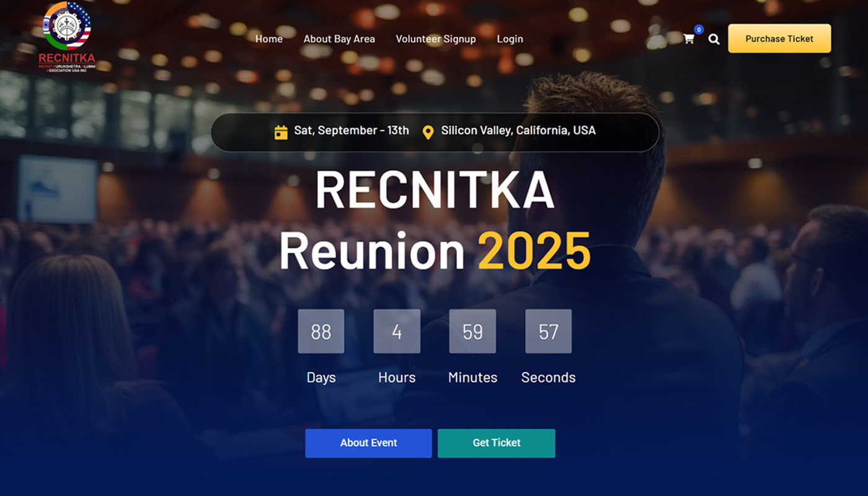Click the yellow location pin icon

(x=428, y=132)
